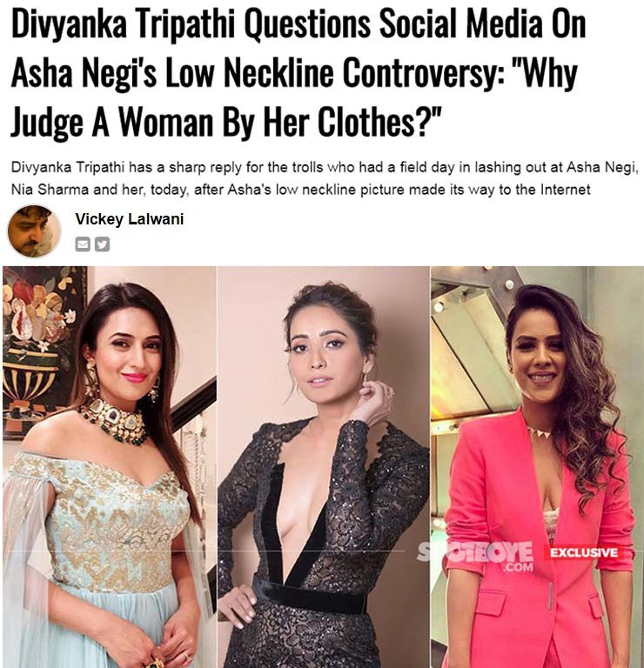Click the subheading sentence starting 'Divyanka Tripathi has'
Image resolution: width=644 pixels, height=668 pixels.
click(325, 178)
